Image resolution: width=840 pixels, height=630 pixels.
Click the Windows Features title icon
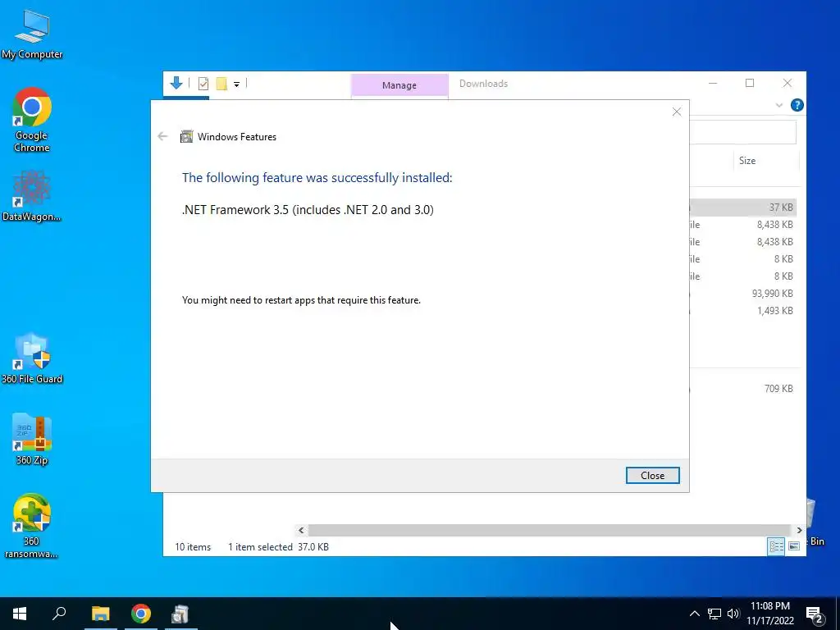(186, 137)
